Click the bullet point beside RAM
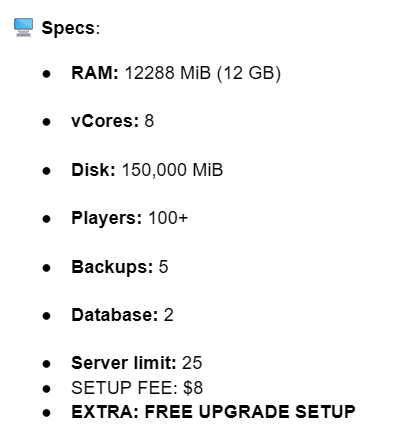Image resolution: width=412 pixels, height=437 pixels. coord(47,74)
